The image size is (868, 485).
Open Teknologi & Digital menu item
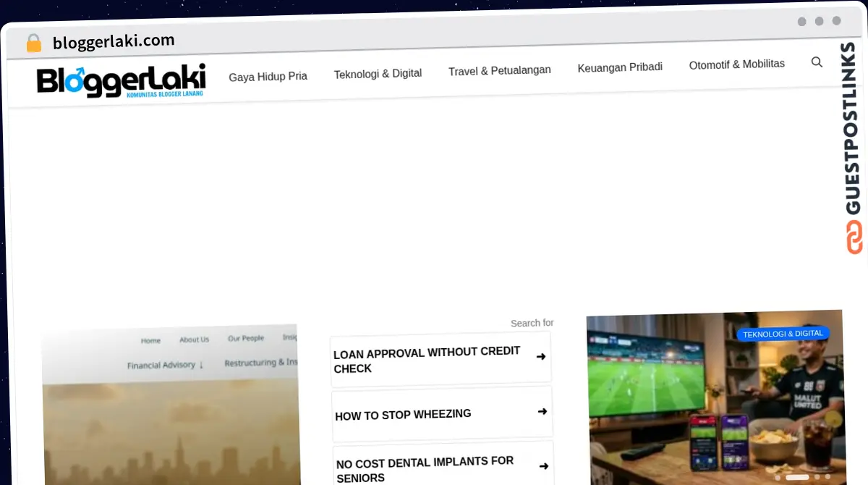(x=378, y=73)
